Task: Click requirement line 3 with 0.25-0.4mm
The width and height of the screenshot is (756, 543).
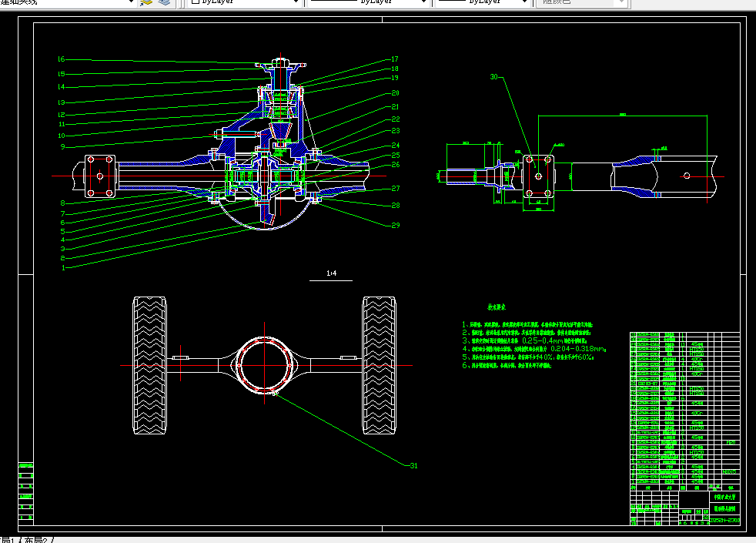Action: click(x=524, y=341)
